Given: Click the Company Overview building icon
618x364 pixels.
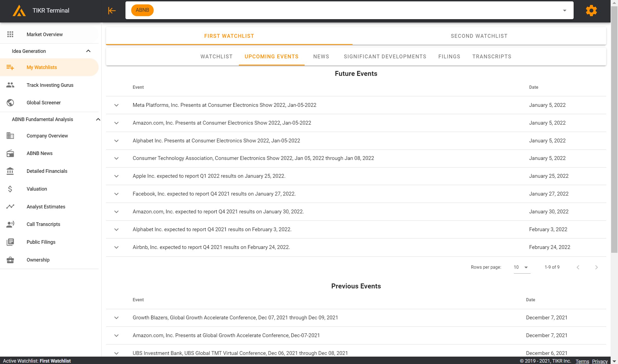Looking at the screenshot, I should coord(10,136).
